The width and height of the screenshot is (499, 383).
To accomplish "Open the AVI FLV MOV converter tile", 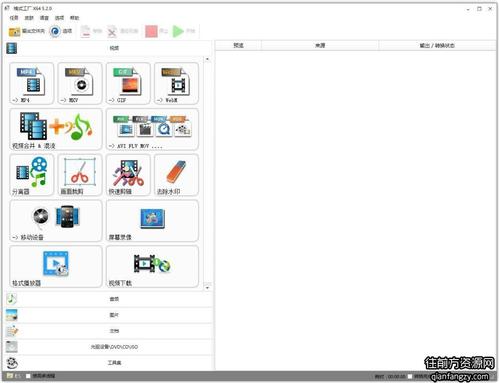I will (x=152, y=129).
